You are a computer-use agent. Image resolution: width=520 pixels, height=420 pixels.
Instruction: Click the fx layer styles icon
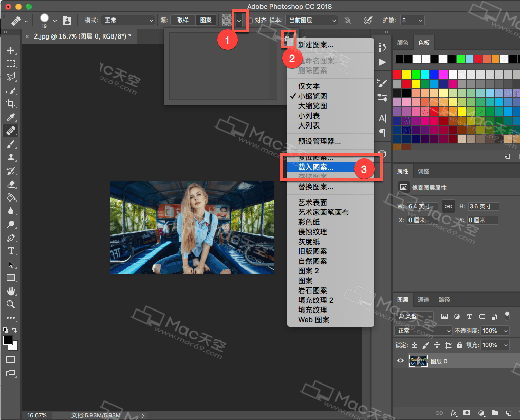point(454,413)
